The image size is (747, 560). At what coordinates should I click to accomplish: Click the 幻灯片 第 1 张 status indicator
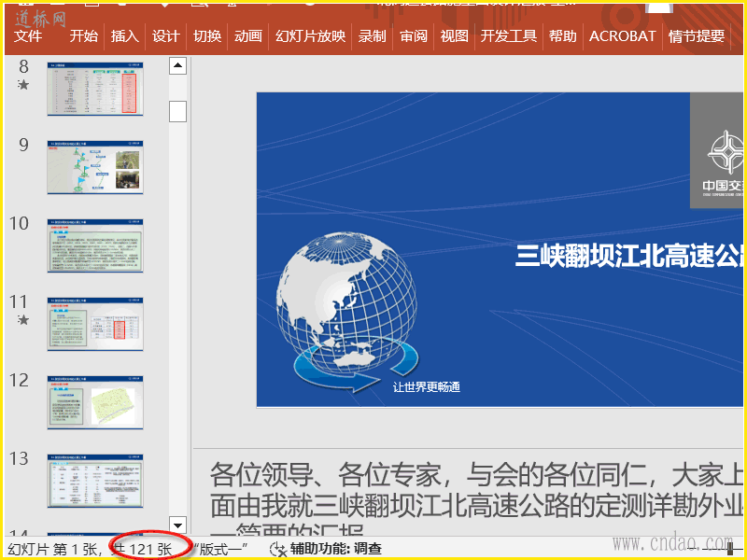tap(54, 549)
